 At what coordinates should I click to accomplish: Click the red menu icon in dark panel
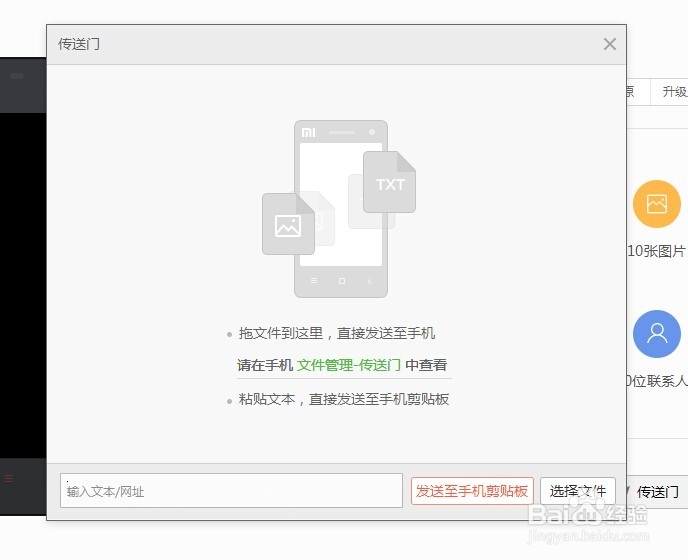pos(9,478)
